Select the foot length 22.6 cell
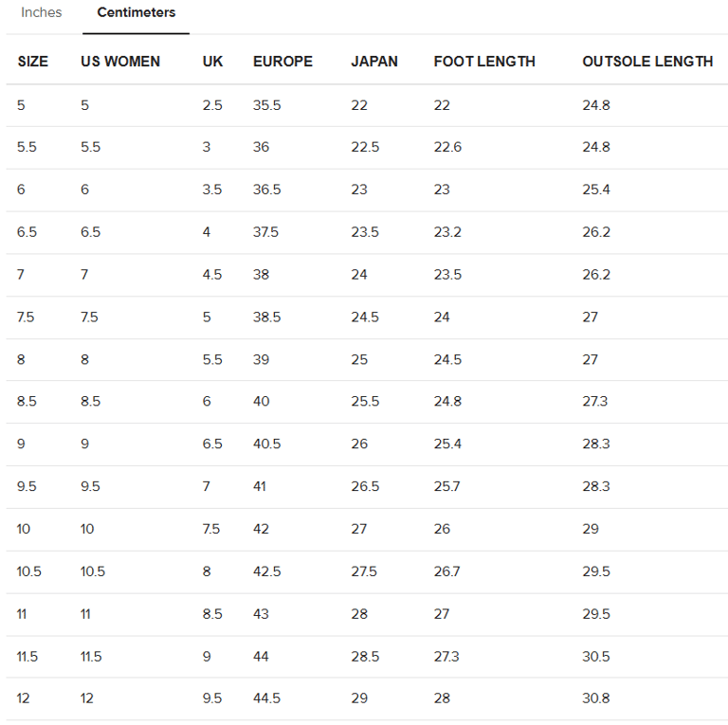Image resolution: width=728 pixels, height=725 pixels. pyautogui.click(x=447, y=148)
